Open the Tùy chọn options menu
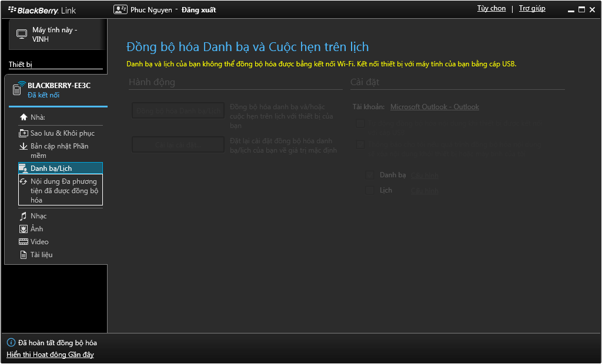 491,9
